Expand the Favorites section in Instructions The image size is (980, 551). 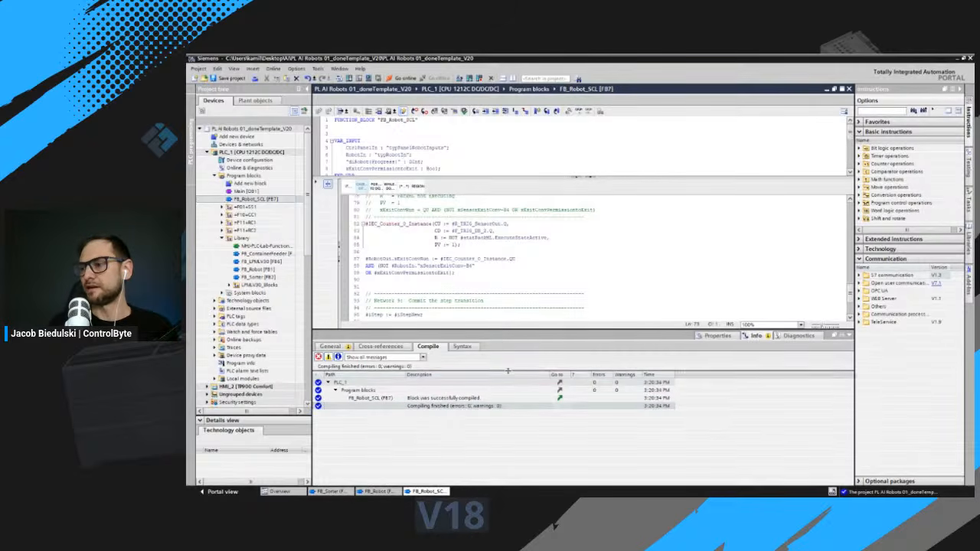pyautogui.click(x=859, y=122)
